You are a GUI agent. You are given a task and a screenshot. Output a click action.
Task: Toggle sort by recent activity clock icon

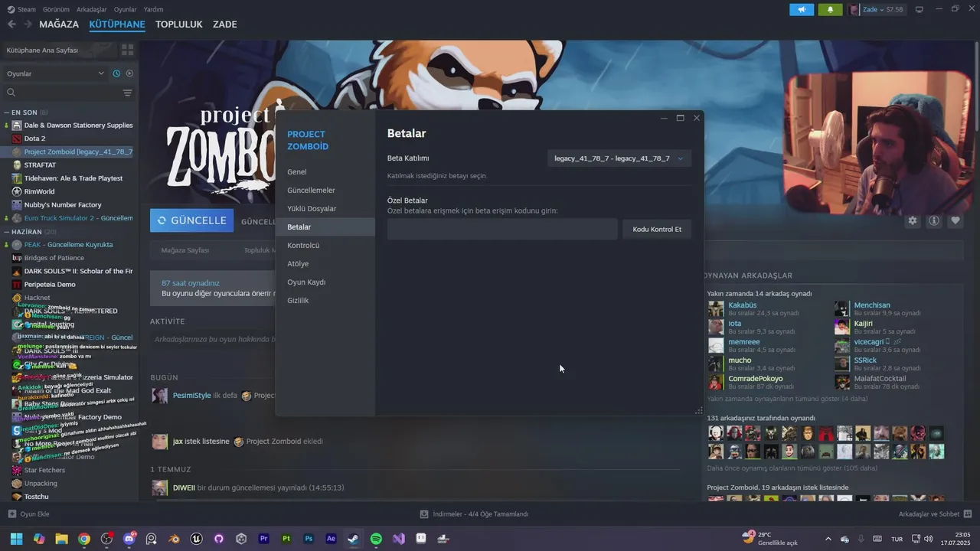[116, 73]
